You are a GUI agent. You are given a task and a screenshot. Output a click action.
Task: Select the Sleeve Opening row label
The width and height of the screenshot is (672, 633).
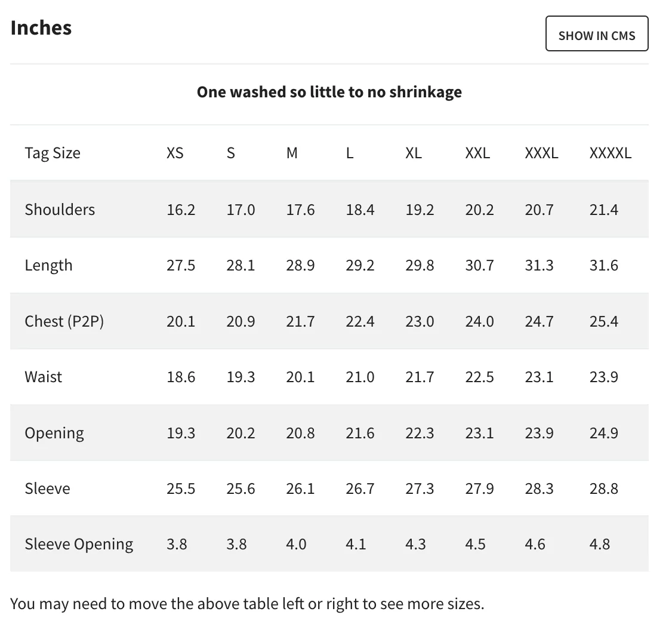click(79, 544)
